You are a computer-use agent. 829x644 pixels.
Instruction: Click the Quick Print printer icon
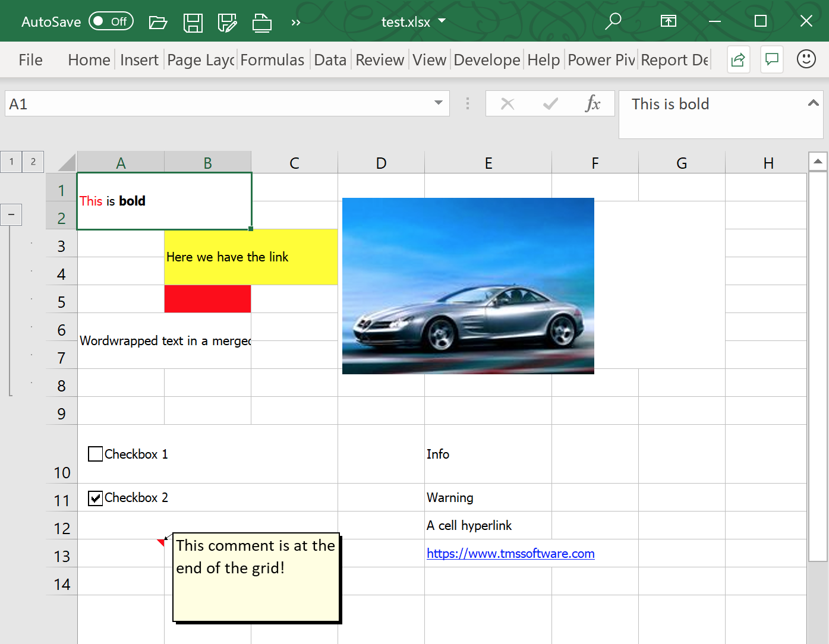261,23
